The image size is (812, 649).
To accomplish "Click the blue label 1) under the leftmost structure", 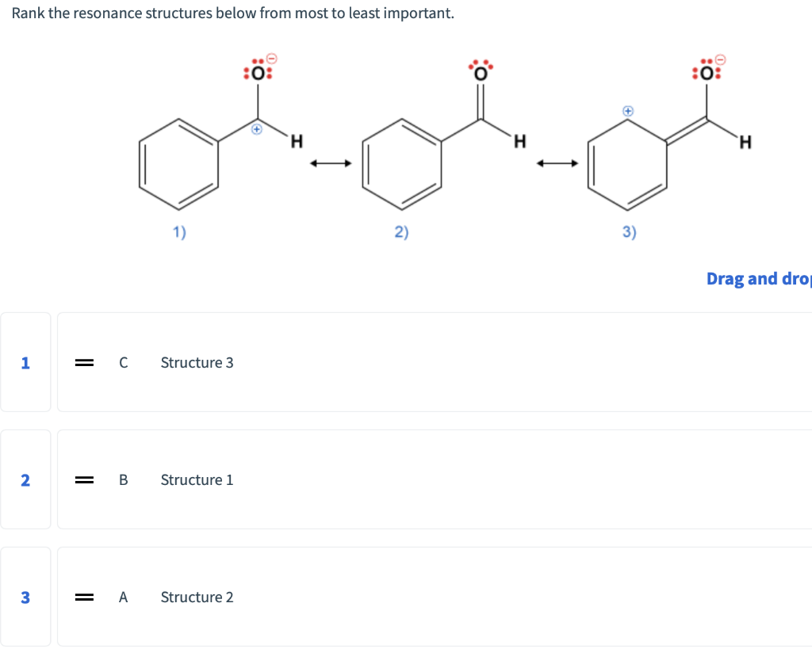I will (178, 232).
